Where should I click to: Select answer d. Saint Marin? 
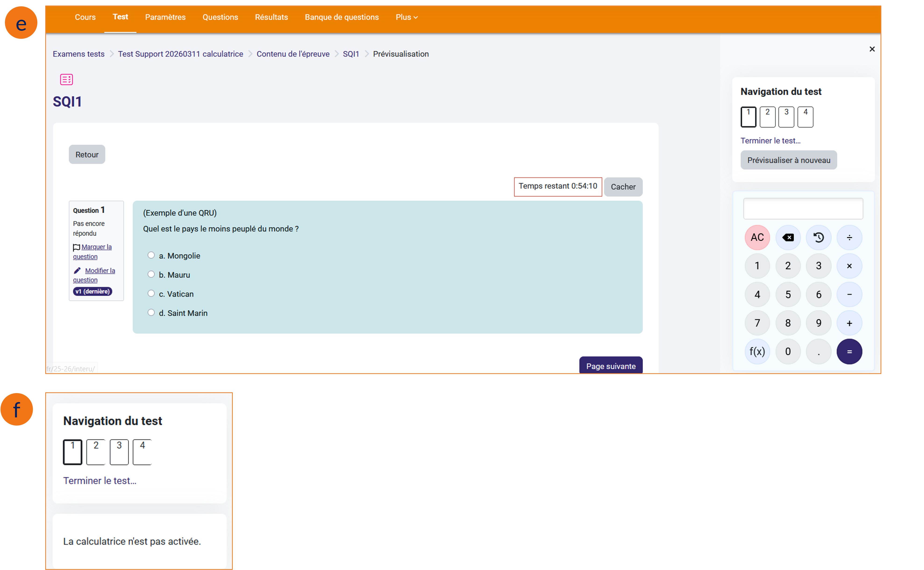(x=151, y=312)
